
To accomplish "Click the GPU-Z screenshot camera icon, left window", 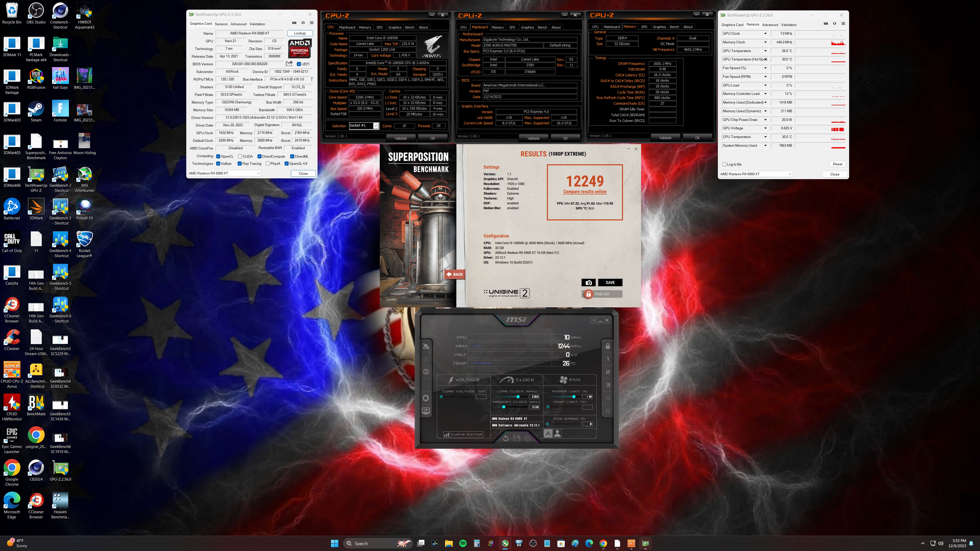I will [294, 23].
